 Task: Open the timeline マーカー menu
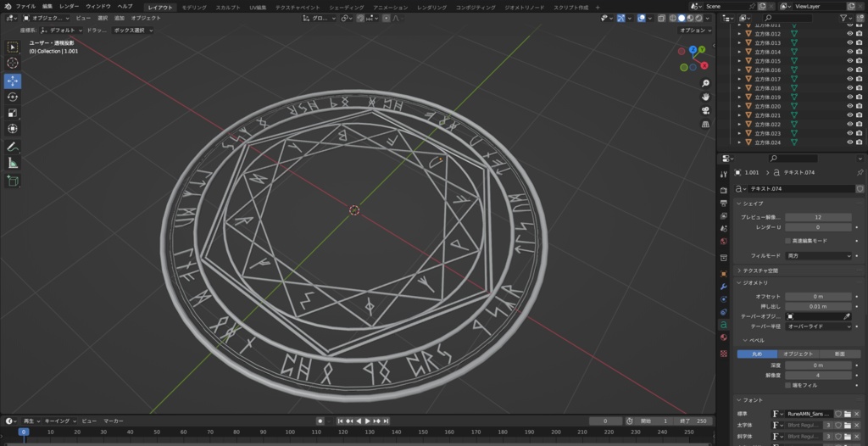pyautogui.click(x=114, y=421)
